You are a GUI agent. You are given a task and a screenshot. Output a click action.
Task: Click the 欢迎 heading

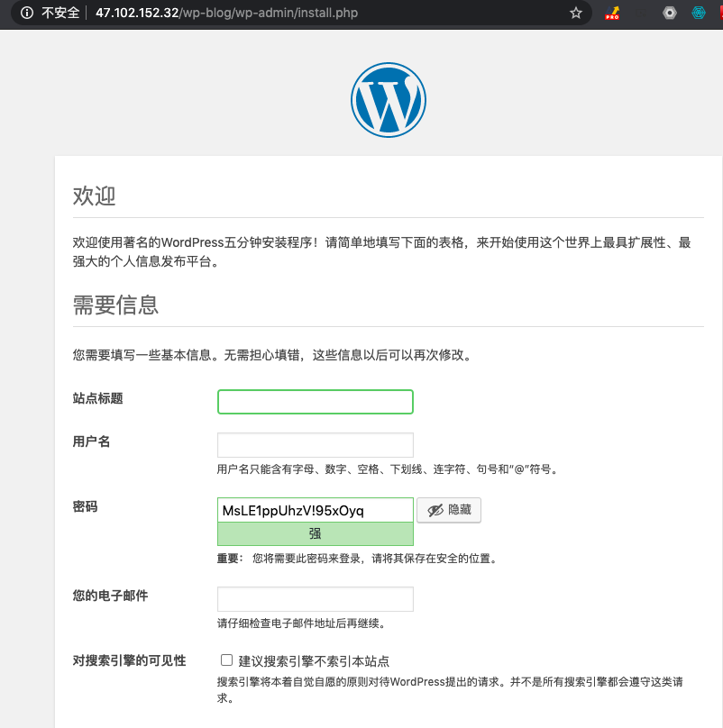94,196
